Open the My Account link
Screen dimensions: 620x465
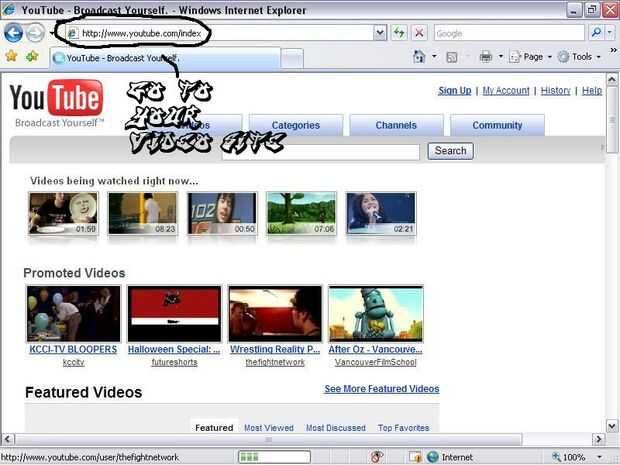coord(506,91)
